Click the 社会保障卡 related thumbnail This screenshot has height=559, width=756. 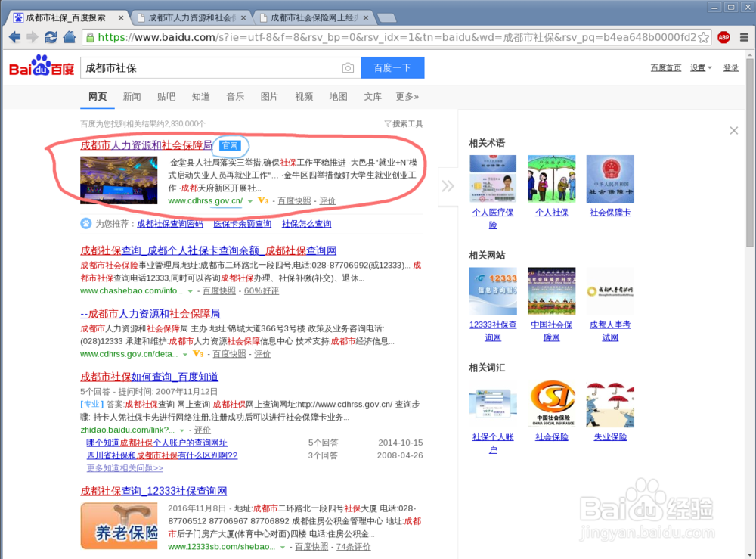(x=610, y=179)
